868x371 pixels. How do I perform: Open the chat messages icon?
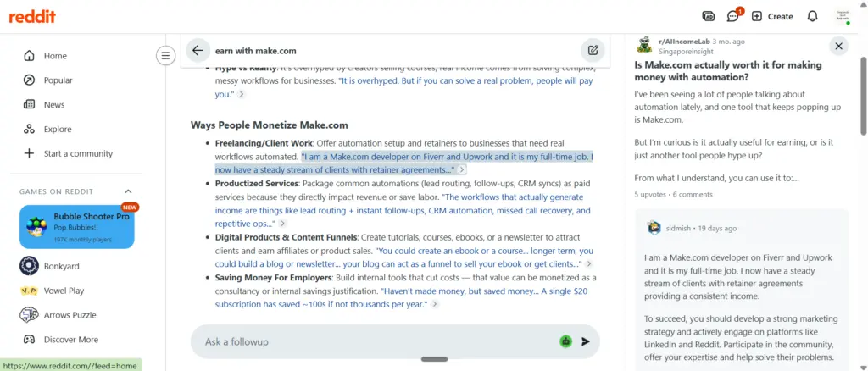733,16
